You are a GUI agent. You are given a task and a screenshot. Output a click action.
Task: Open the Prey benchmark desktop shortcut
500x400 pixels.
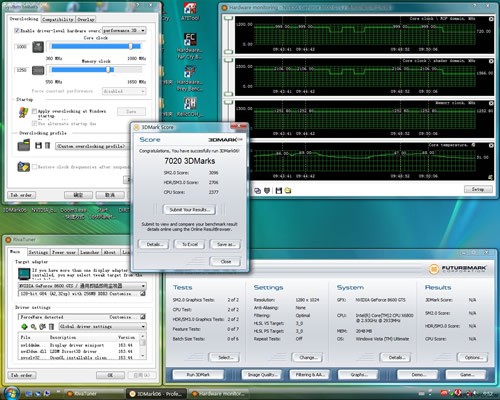[x=190, y=79]
